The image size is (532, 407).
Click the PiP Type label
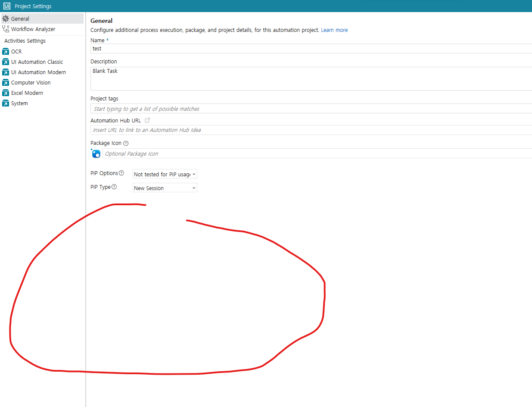(x=101, y=187)
